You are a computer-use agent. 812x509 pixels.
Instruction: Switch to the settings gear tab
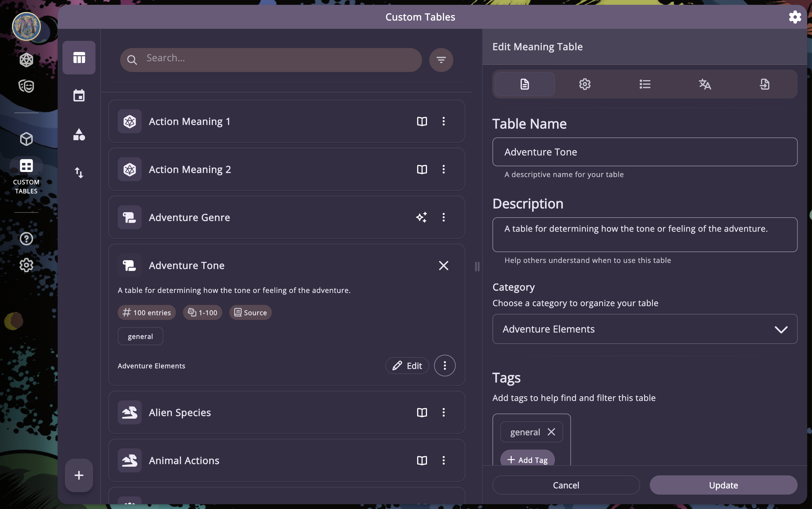585,84
